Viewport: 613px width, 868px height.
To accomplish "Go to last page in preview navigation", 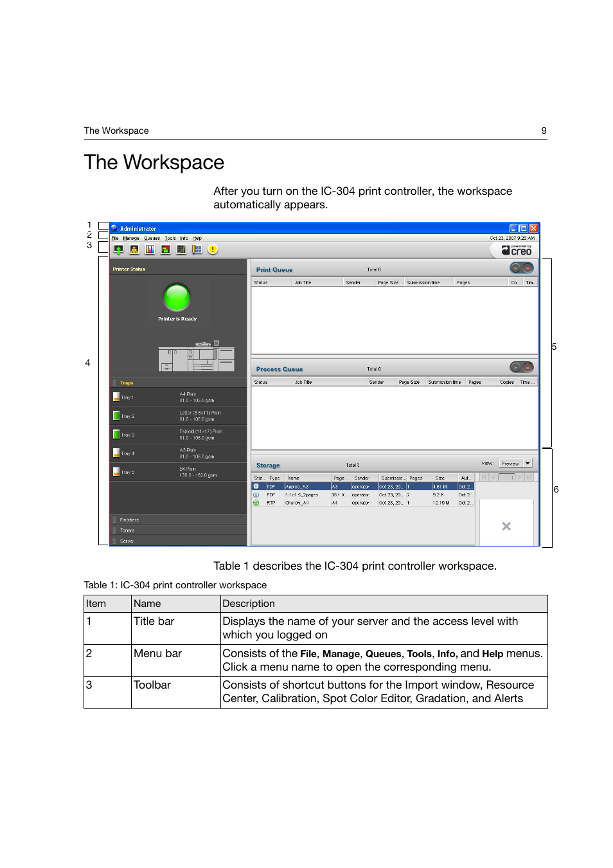I will (x=529, y=477).
